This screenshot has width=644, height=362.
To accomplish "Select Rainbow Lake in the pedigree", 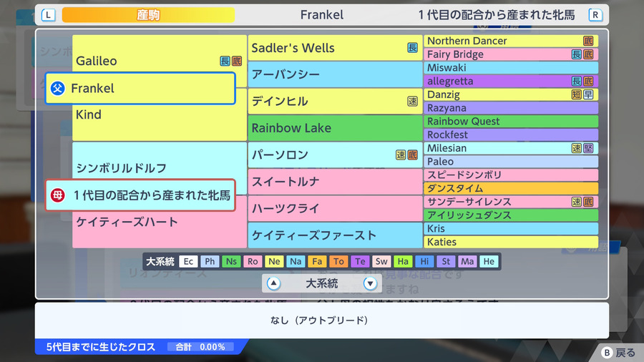I will pyautogui.click(x=335, y=128).
